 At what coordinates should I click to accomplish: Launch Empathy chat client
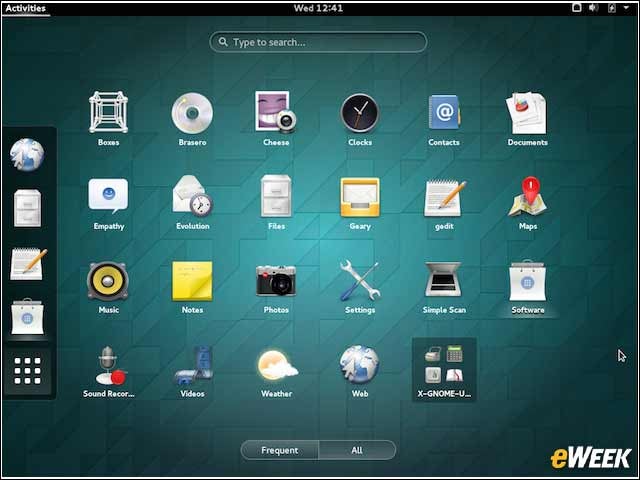click(109, 203)
